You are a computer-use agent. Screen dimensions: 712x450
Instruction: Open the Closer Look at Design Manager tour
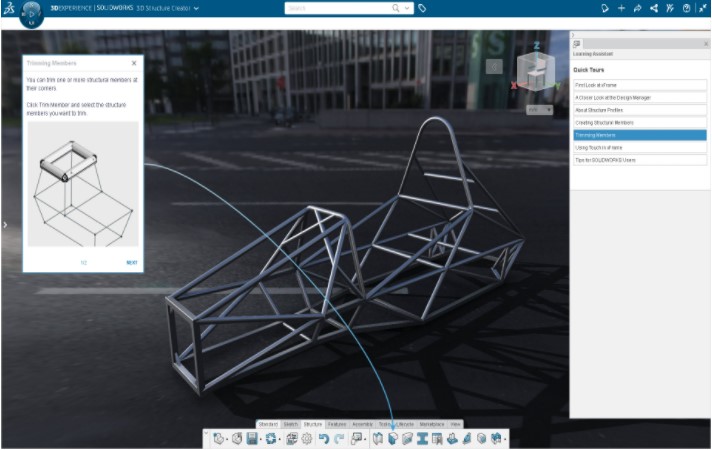(640, 98)
